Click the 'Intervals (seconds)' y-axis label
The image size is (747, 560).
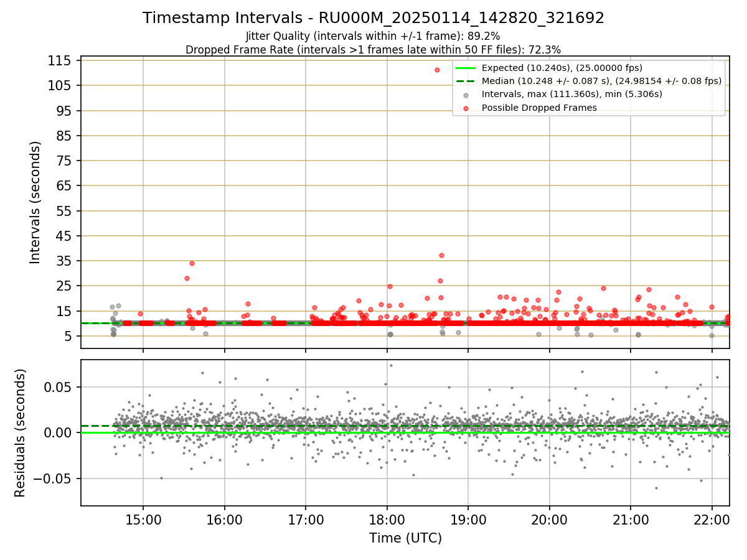pos(35,202)
